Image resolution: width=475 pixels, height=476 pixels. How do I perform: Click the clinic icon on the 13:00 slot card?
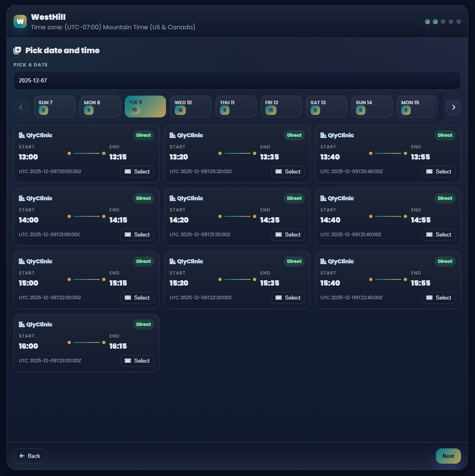(22, 135)
